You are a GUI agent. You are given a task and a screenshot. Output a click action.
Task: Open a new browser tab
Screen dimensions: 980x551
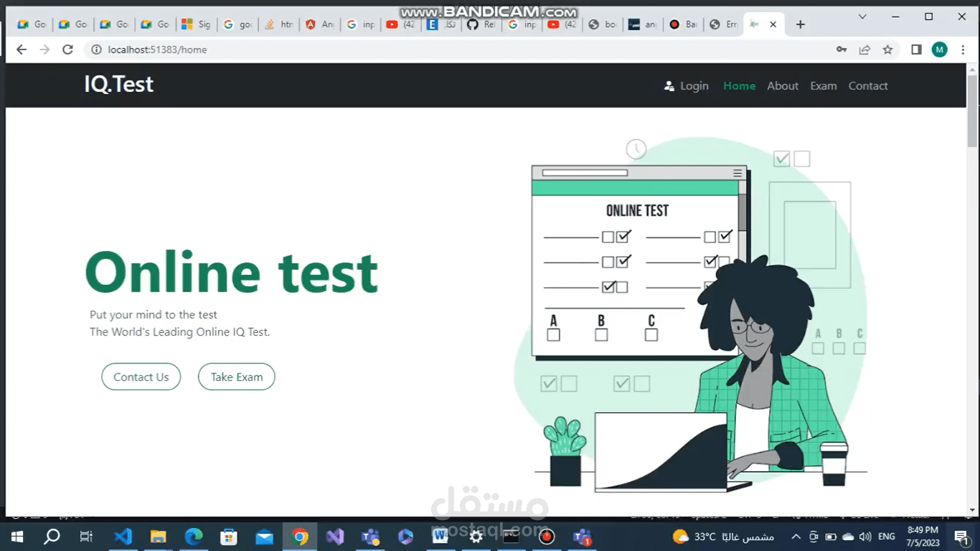point(801,24)
